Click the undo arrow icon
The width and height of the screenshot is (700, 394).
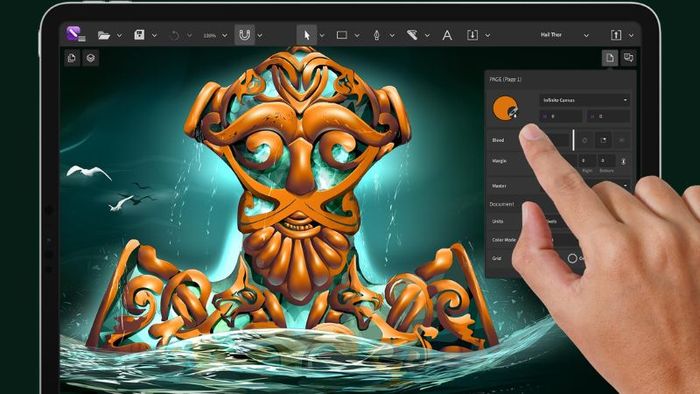pos(175,35)
